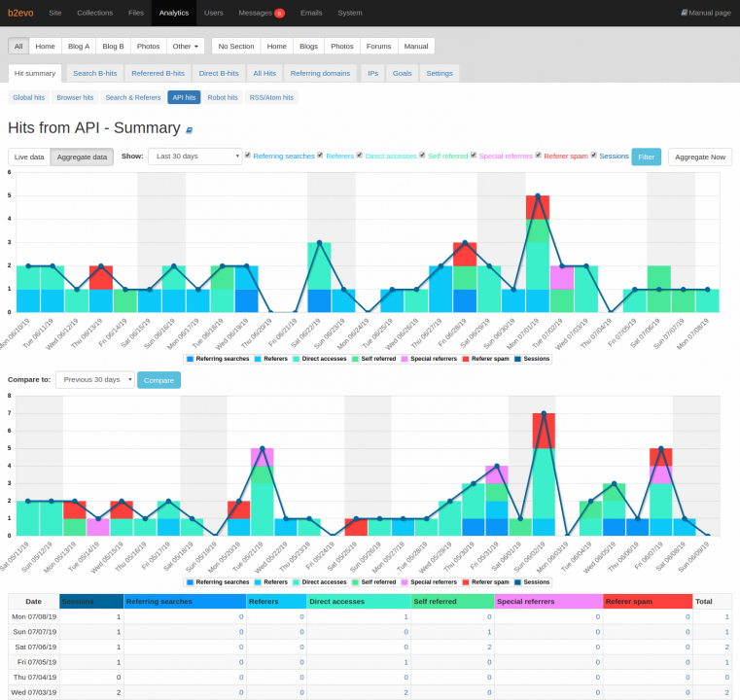
Task: Select the IPs tab
Action: click(372, 73)
